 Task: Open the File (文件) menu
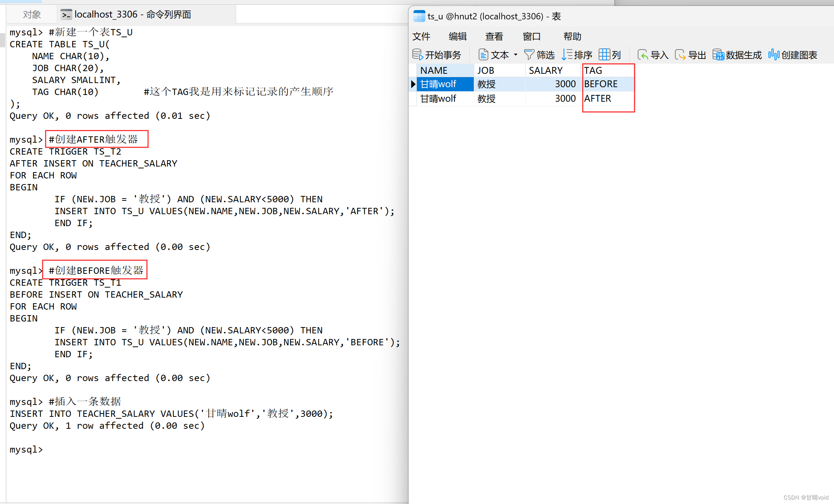click(421, 37)
